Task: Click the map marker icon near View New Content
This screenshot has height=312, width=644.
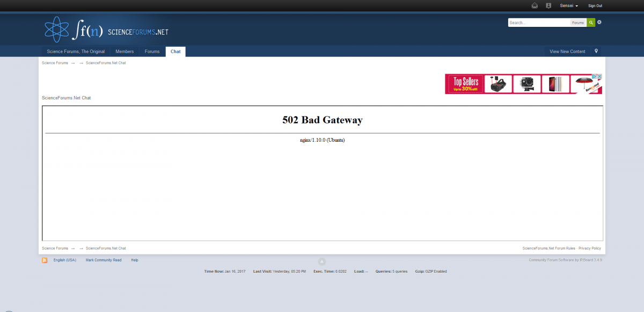Action: click(x=596, y=52)
